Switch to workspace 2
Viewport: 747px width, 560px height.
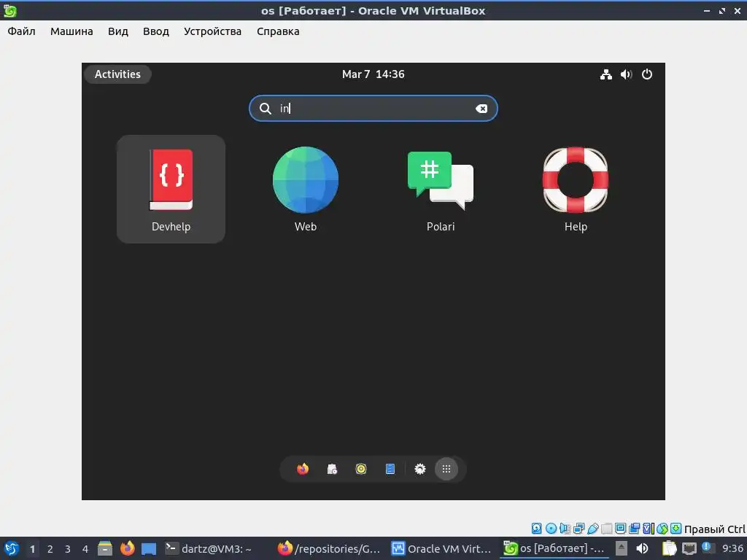coord(50,549)
